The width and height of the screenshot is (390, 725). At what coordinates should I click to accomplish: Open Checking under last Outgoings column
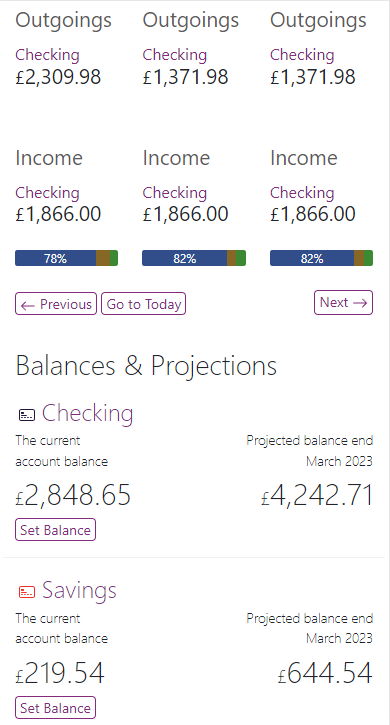coord(302,55)
